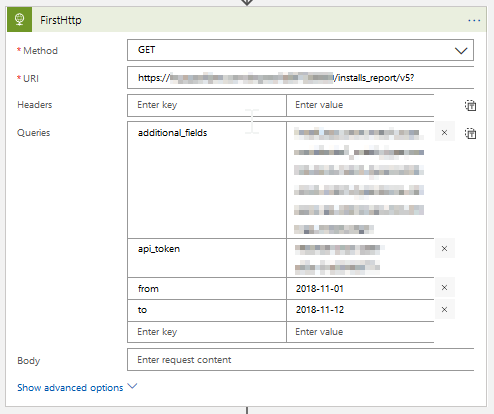The width and height of the screenshot is (494, 414).
Task: Delete the to query parameter
Action: 444,309
